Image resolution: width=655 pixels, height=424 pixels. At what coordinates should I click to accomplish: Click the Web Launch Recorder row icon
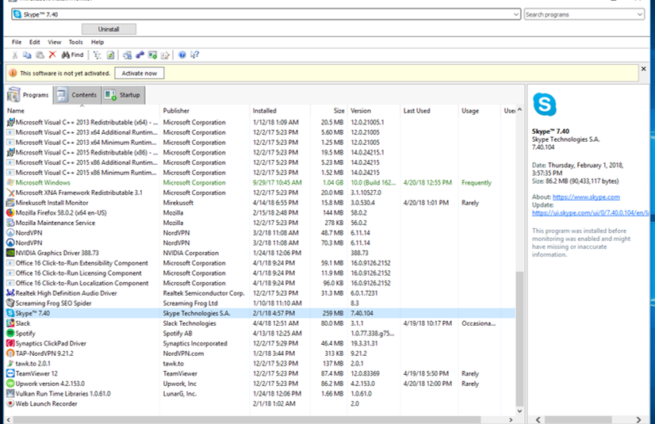[10, 404]
